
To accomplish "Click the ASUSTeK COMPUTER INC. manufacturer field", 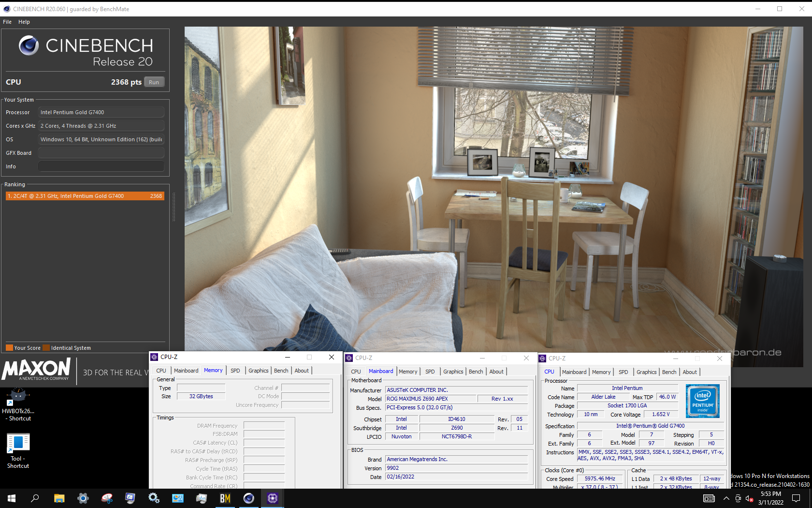I will pos(457,390).
